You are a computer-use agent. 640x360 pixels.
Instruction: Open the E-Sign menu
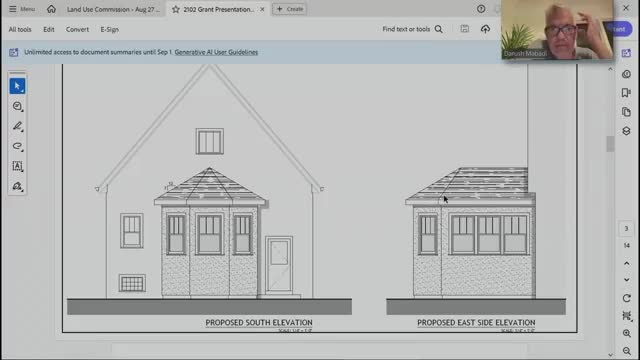109,29
